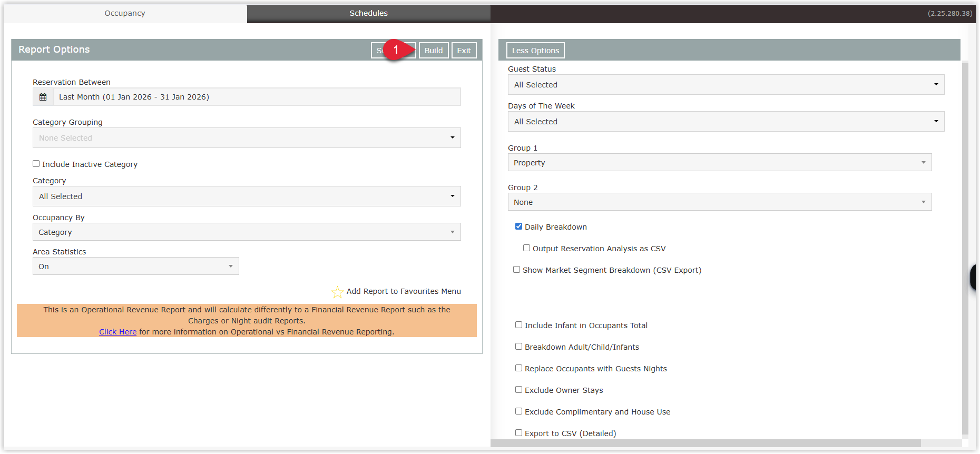Expand the Occupancy By dropdown
Image resolution: width=980 pixels, height=454 pixels.
[247, 232]
